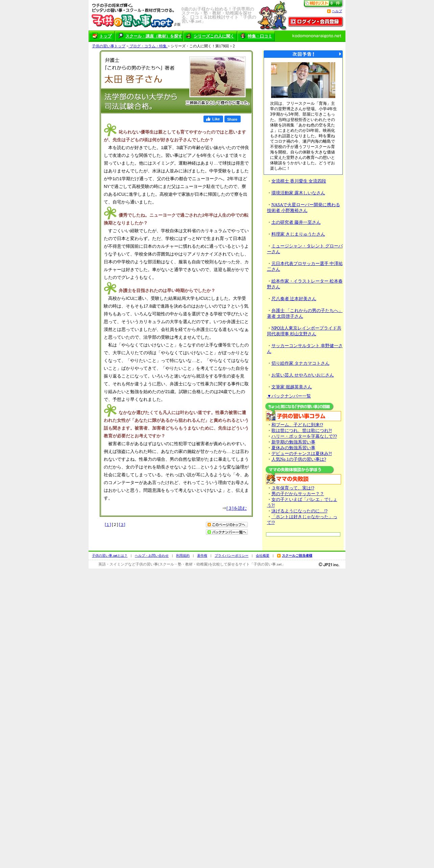Click the ログイン・会員登録 button
Screen dimensions: 434x868
click(x=315, y=22)
